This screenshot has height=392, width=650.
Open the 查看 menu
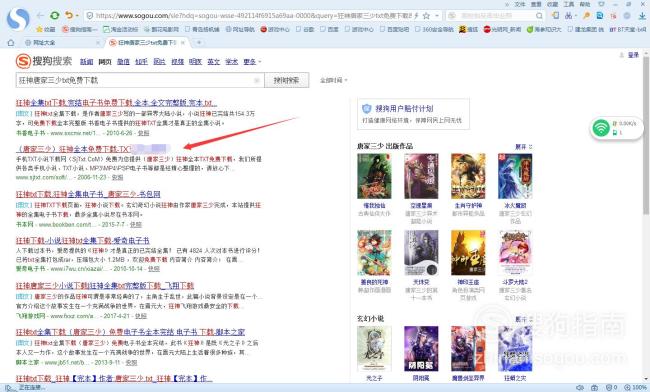pyautogui.click(x=536, y=4)
